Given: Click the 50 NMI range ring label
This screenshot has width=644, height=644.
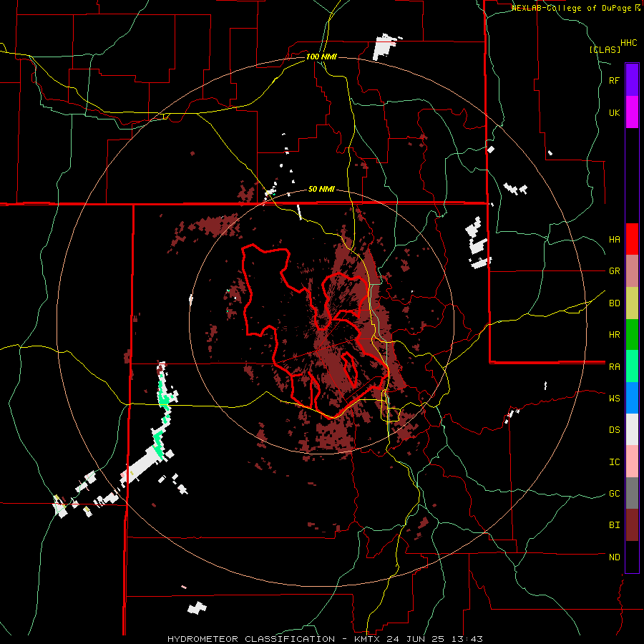Looking at the screenshot, I should (x=321, y=190).
